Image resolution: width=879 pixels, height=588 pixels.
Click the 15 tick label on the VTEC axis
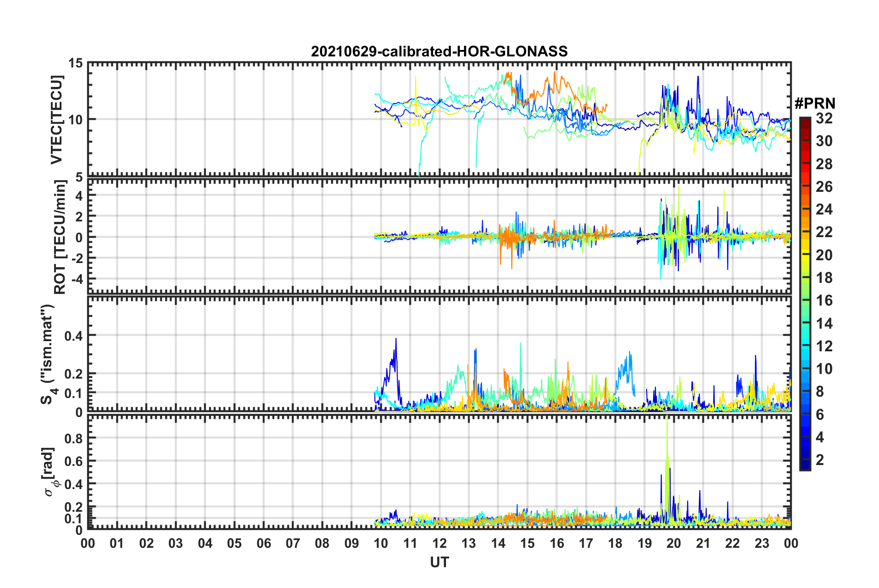pos(75,63)
